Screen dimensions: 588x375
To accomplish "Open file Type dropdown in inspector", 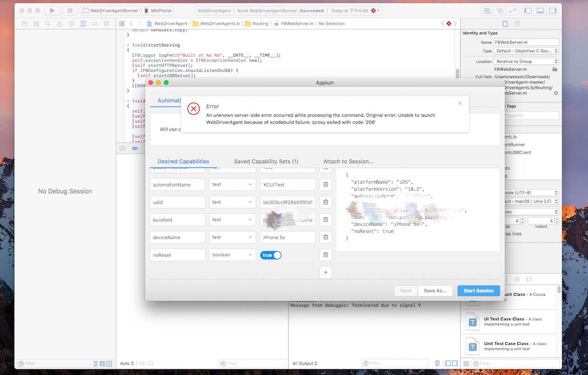I will click(526, 51).
